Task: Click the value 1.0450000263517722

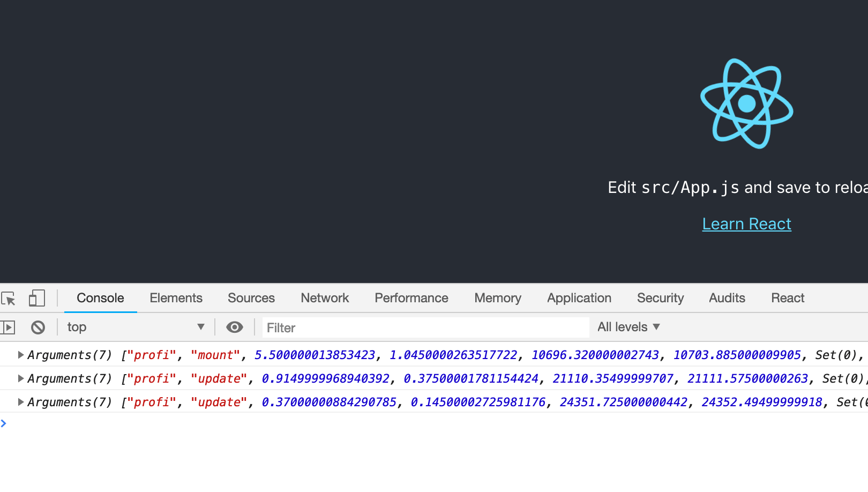Action: (x=453, y=355)
